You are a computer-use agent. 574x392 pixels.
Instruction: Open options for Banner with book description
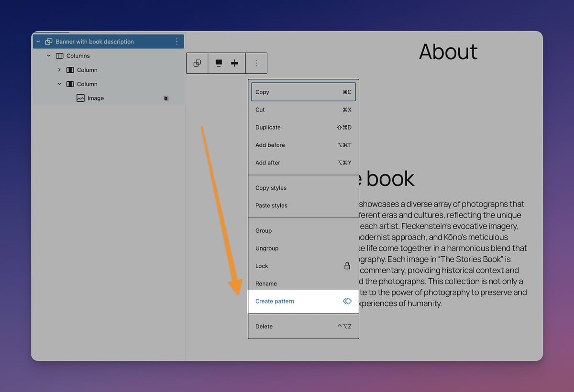[177, 42]
